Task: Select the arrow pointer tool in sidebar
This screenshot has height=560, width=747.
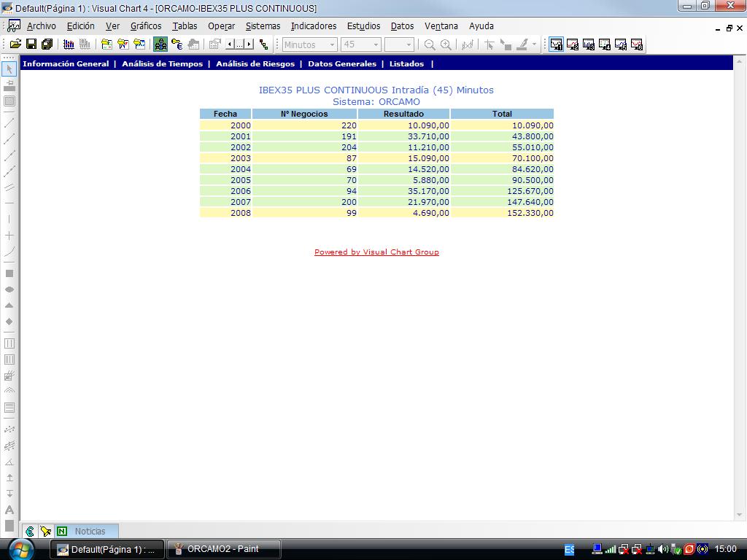Action: point(9,69)
